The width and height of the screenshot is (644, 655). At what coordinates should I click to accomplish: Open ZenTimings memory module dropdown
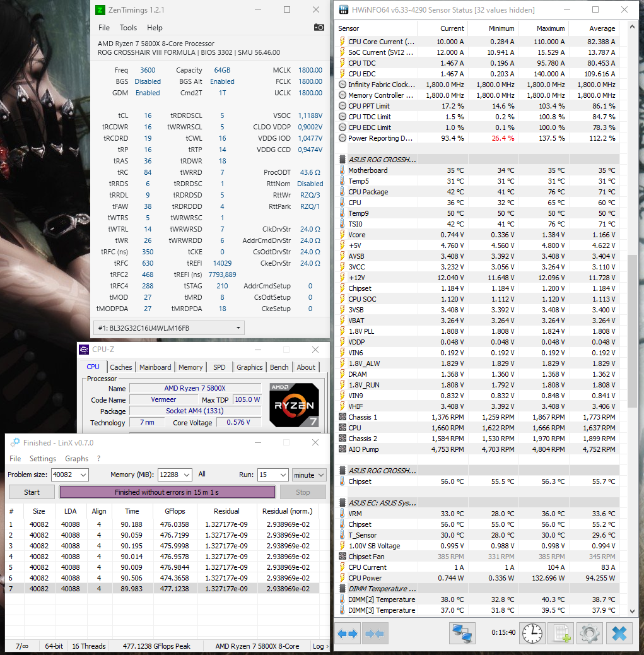[x=168, y=328]
